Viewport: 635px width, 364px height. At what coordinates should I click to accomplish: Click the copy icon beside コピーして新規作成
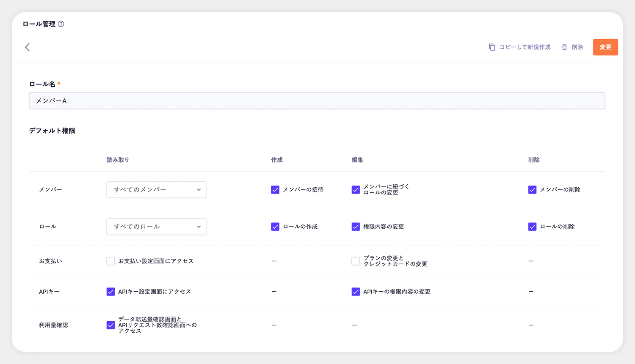[491, 47]
